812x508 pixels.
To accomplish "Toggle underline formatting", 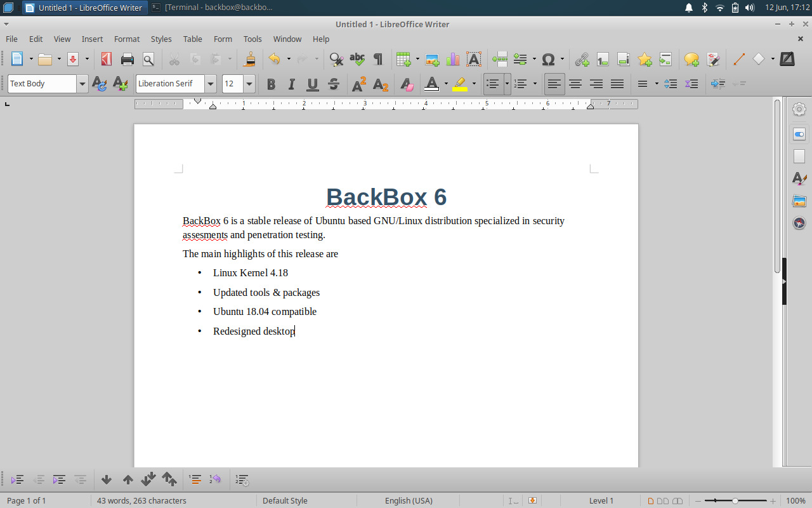I will (311, 83).
